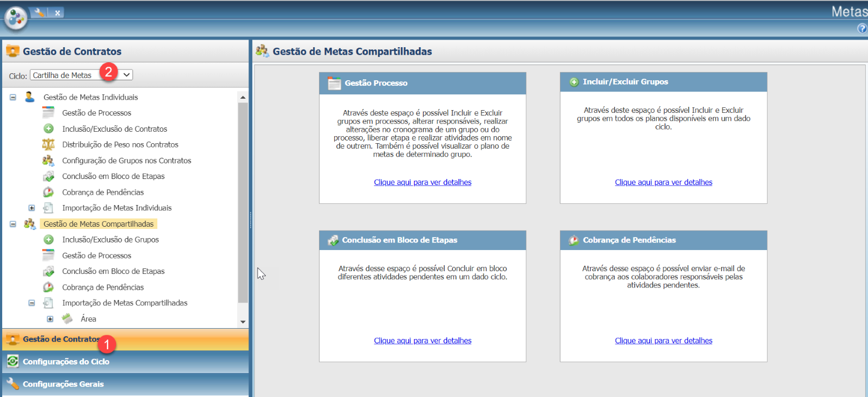Click the green plus icon for Inclusão/Exclusão de Contratos
Screen dimensions: 868x397
[48, 129]
